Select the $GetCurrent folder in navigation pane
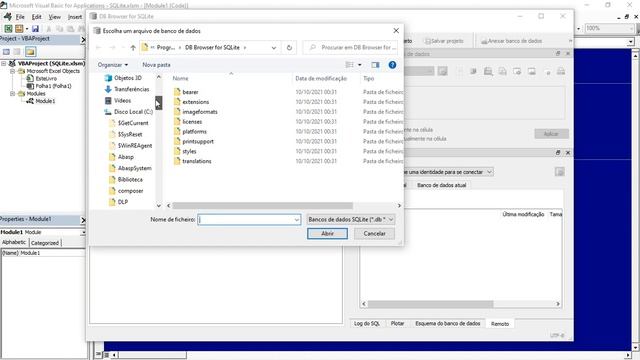The image size is (640, 360). 133,123
